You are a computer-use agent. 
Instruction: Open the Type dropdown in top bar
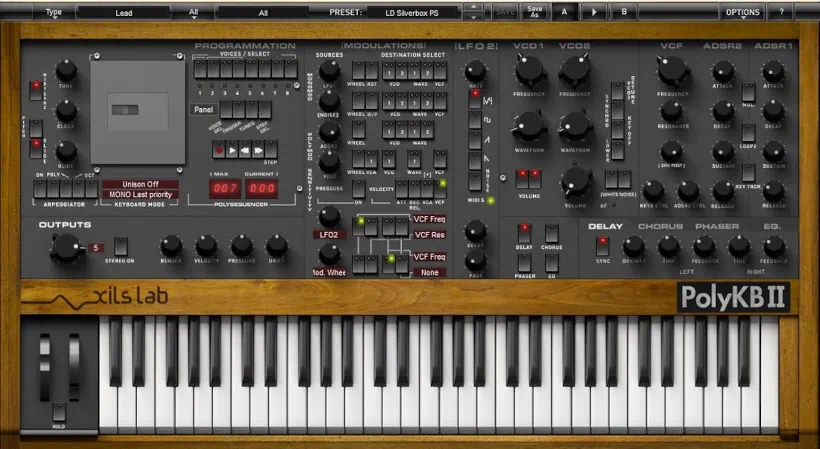(x=53, y=12)
